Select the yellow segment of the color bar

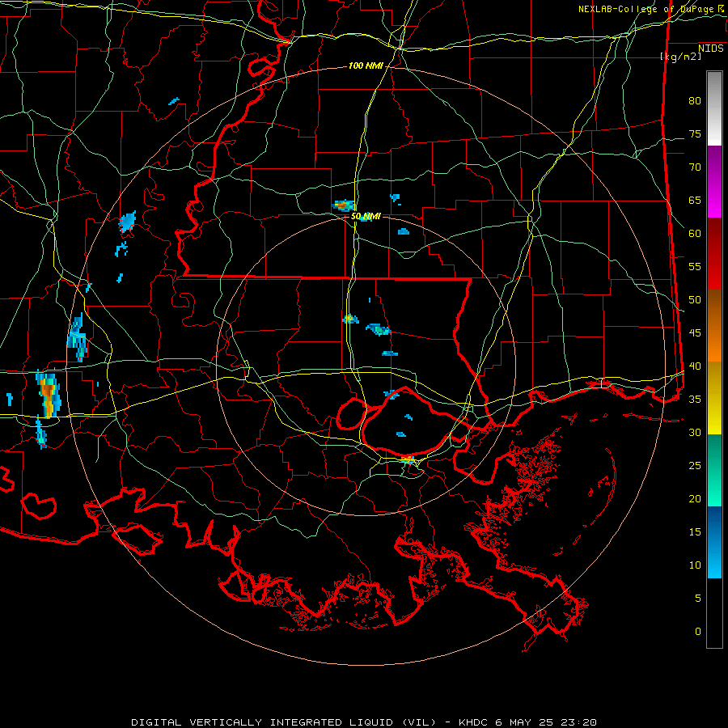click(x=714, y=398)
